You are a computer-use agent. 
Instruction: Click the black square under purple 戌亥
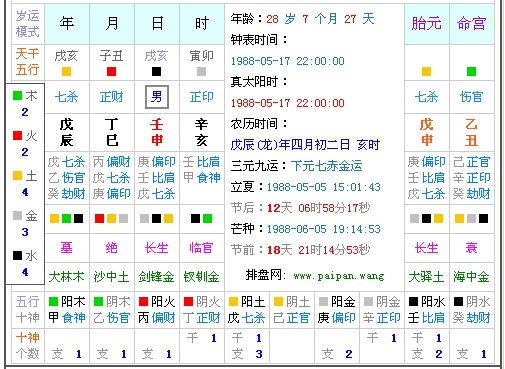coord(156,71)
